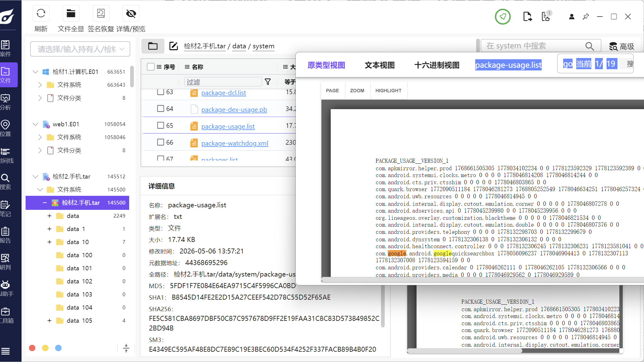The width and height of the screenshot is (644, 362).
Task: Click the user account icon
Action: point(572,17)
